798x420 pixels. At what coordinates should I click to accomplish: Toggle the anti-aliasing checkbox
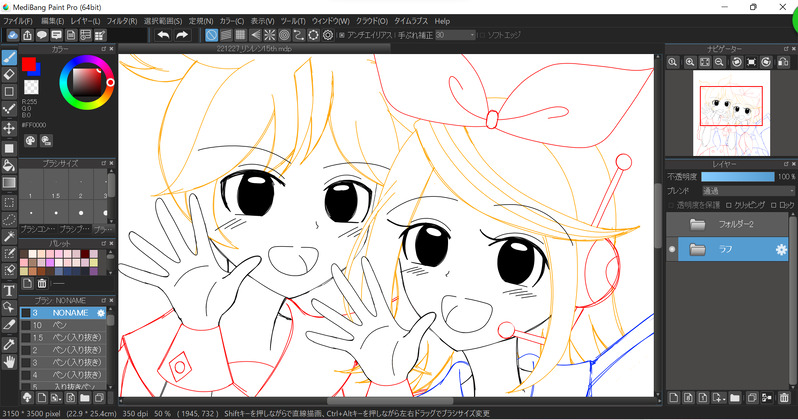[x=342, y=35]
